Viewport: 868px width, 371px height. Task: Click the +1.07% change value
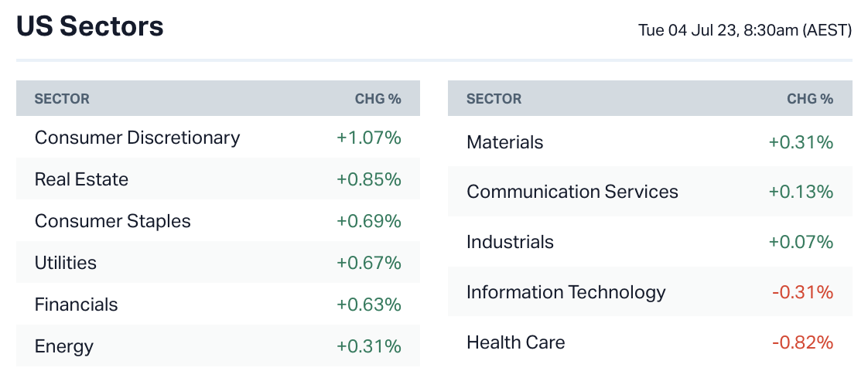(x=368, y=138)
